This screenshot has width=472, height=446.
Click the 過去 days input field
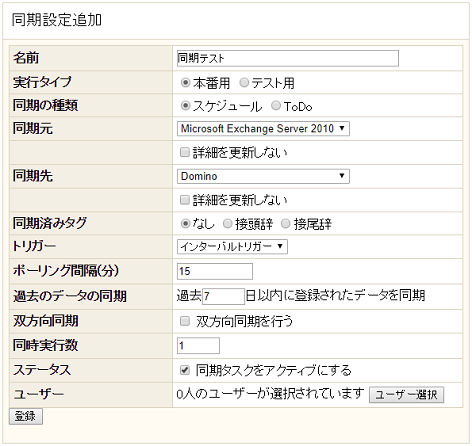click(x=223, y=296)
